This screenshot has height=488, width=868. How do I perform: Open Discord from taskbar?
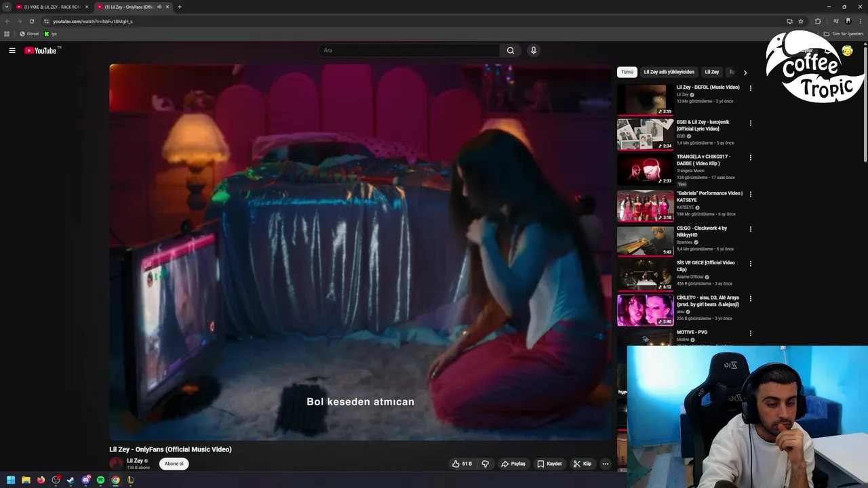coord(85,480)
